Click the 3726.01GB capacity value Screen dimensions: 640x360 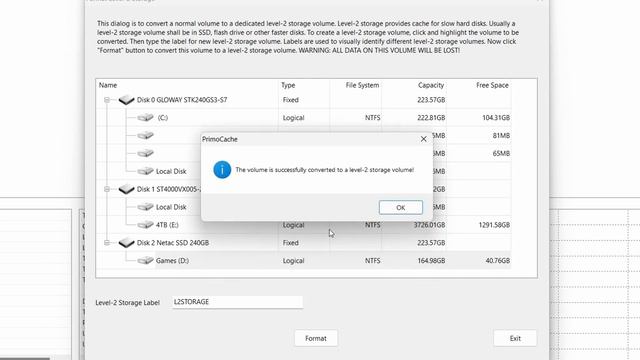pos(429,225)
